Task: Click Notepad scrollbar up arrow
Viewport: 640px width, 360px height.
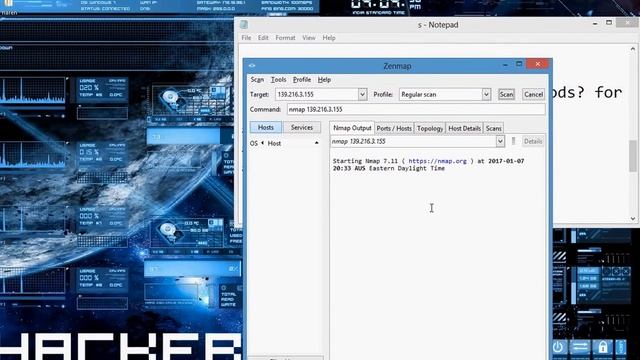Action: [x=633, y=49]
